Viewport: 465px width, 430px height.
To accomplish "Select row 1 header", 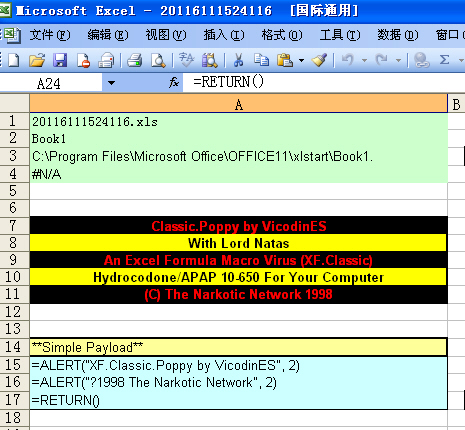I will pos(14,121).
